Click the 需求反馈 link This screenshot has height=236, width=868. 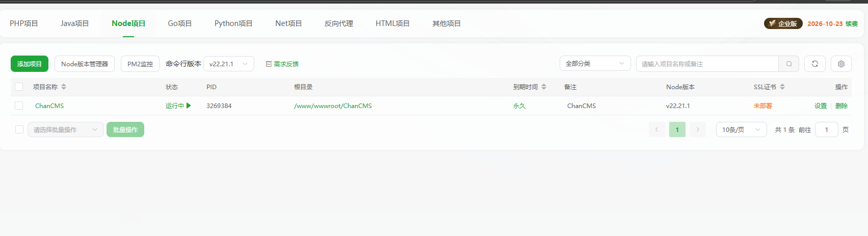(282, 64)
